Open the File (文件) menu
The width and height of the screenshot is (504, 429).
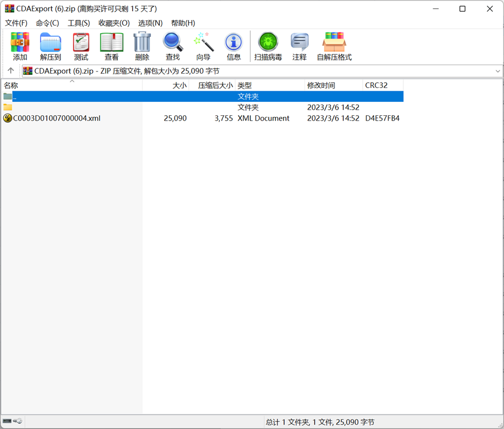[16, 23]
